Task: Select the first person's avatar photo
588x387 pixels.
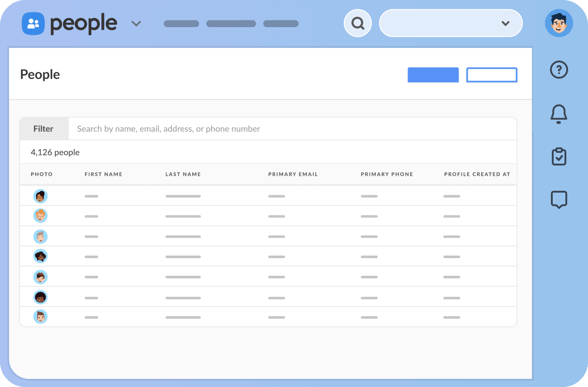Action: (40, 196)
